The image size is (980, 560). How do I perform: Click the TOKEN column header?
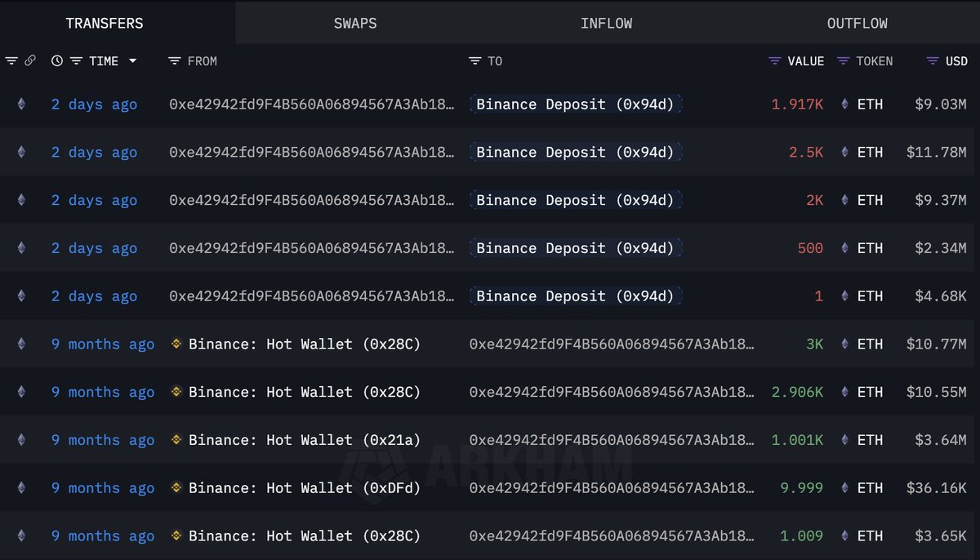pos(874,61)
